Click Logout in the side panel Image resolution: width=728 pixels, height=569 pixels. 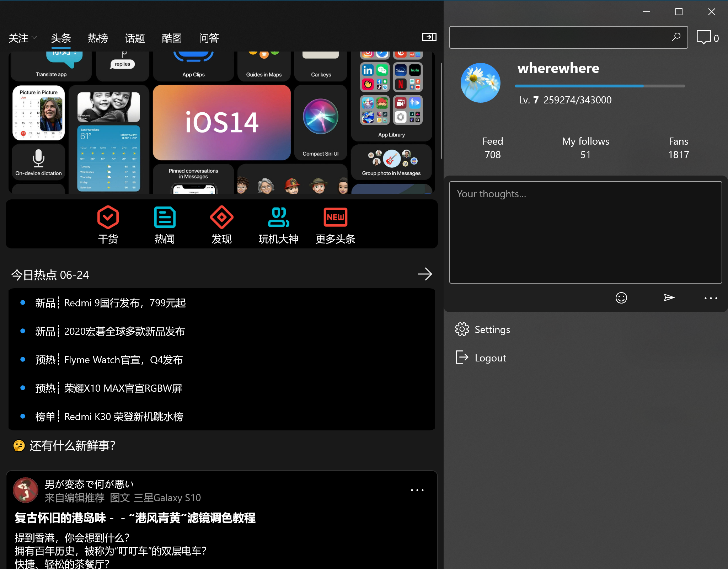click(490, 358)
